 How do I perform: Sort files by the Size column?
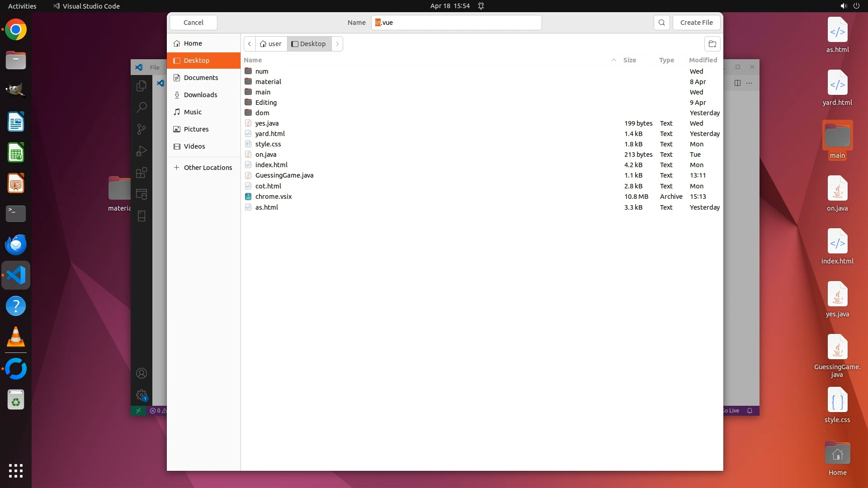pyautogui.click(x=629, y=60)
